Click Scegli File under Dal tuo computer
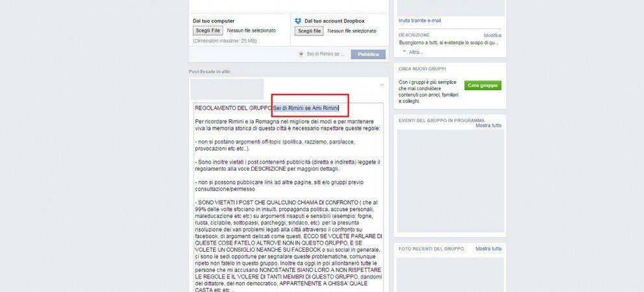 [208, 30]
